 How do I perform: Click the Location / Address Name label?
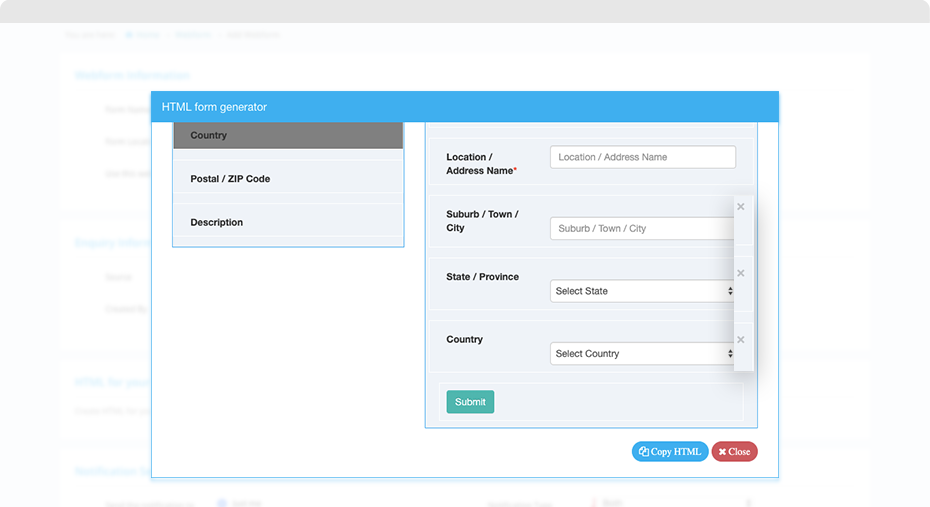481,164
